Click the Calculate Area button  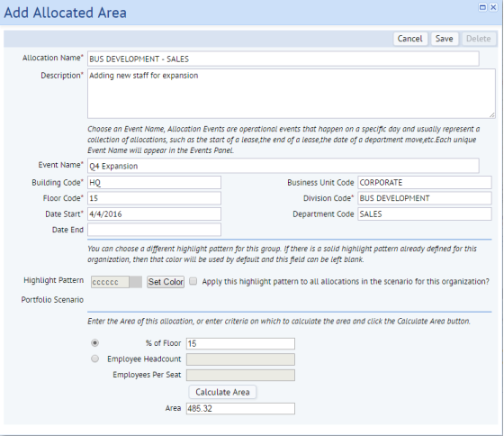[222, 392]
